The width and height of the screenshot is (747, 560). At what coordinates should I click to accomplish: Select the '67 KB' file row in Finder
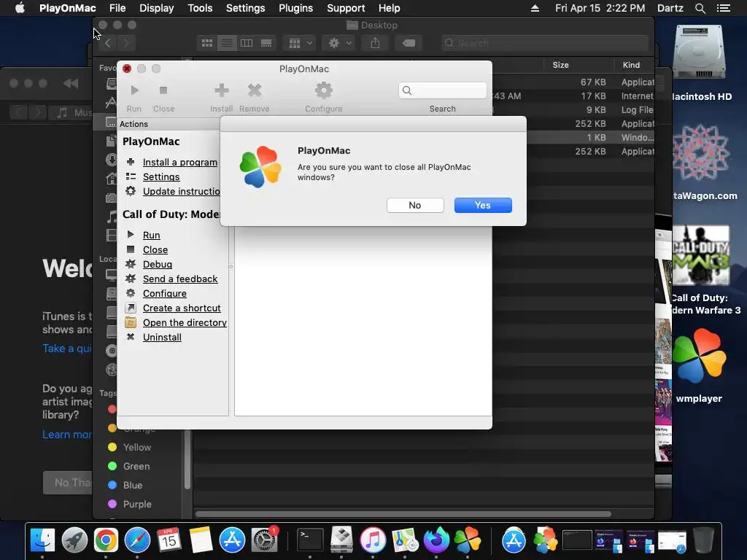(573, 82)
